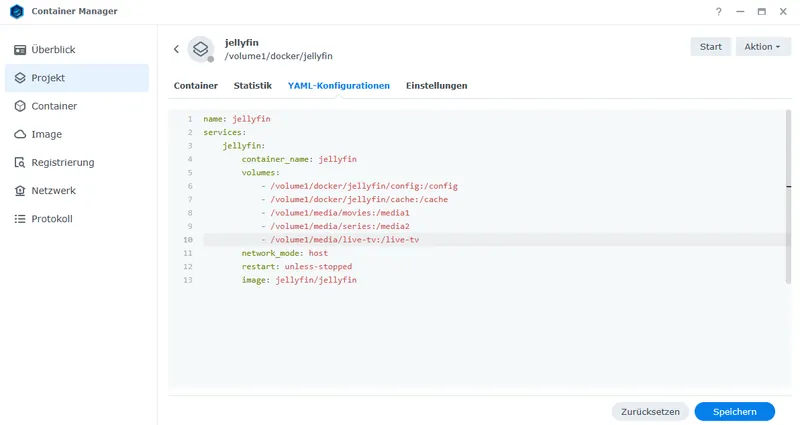
Task: Click line 1 'name: jellyfin'
Action: (237, 119)
